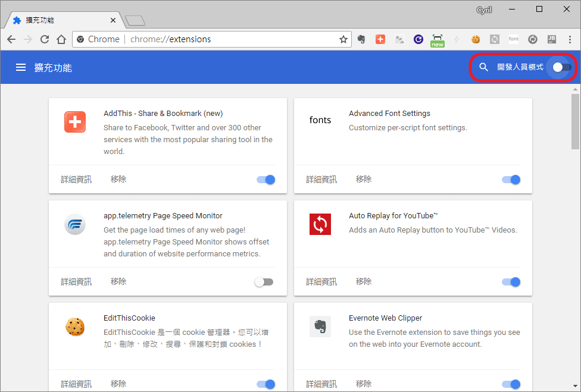Click the Auto Replay for YouTube card icon
This screenshot has width=581, height=392.
click(320, 224)
